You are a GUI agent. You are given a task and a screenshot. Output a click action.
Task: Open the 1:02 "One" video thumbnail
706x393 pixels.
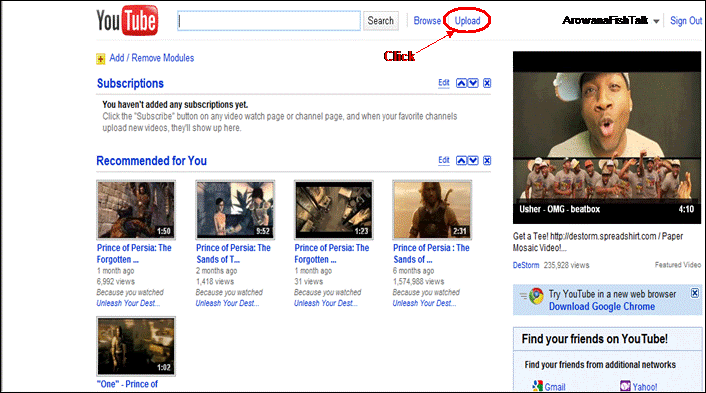pos(136,346)
